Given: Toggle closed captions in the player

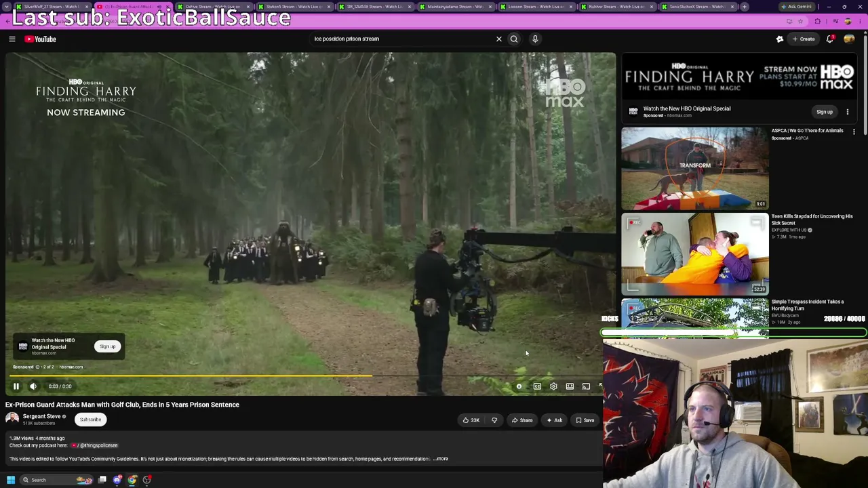Looking at the screenshot, I should pos(537,386).
